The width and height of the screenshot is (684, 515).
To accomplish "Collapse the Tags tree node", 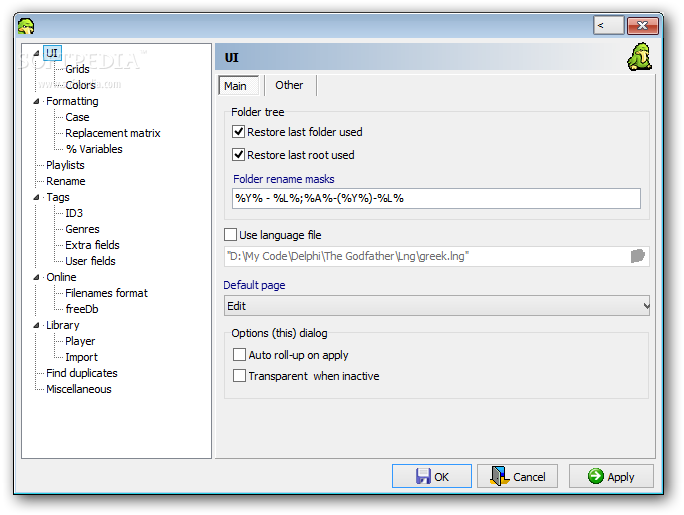I will (x=37, y=198).
